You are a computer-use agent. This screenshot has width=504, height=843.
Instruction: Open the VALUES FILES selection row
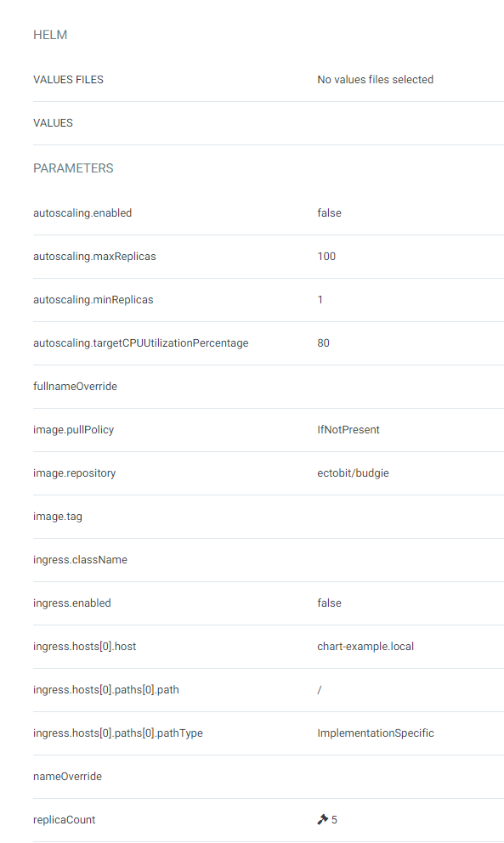68,79
